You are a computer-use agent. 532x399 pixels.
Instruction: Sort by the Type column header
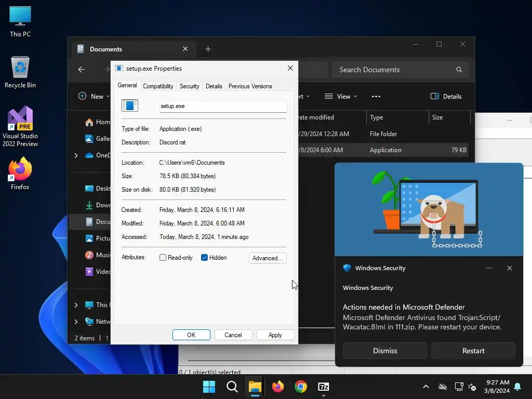pyautogui.click(x=397, y=117)
